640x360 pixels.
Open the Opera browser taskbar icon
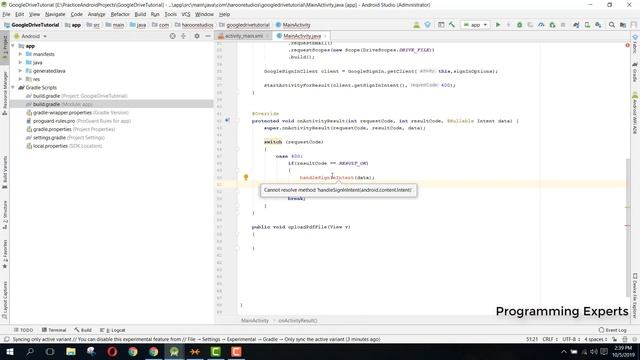point(112,351)
